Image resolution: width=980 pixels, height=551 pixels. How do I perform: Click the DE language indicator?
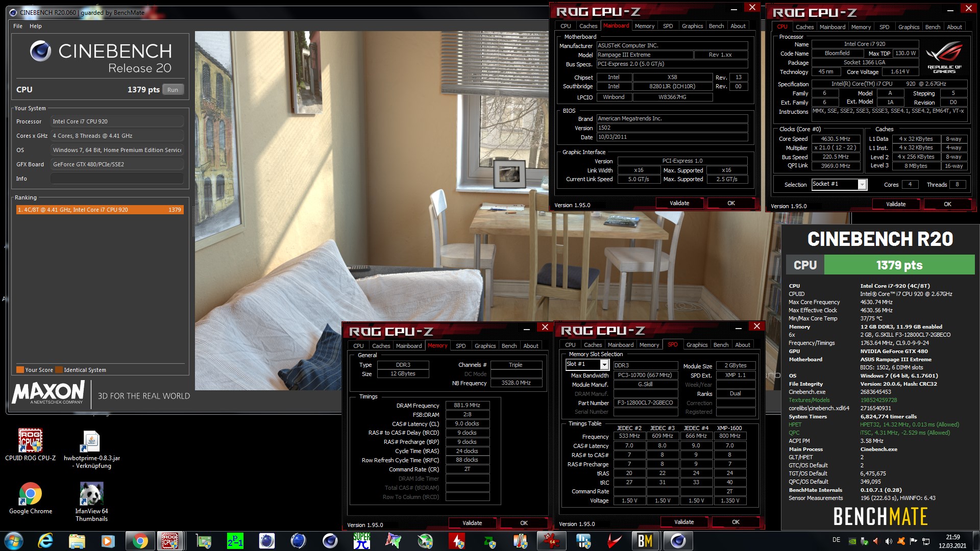click(836, 540)
